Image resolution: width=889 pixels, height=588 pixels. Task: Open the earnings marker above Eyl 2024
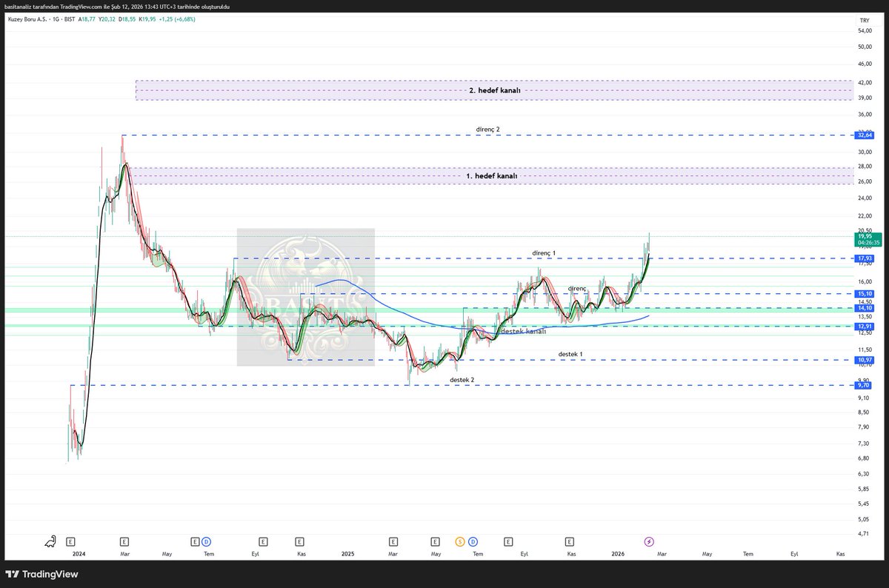coord(263,542)
